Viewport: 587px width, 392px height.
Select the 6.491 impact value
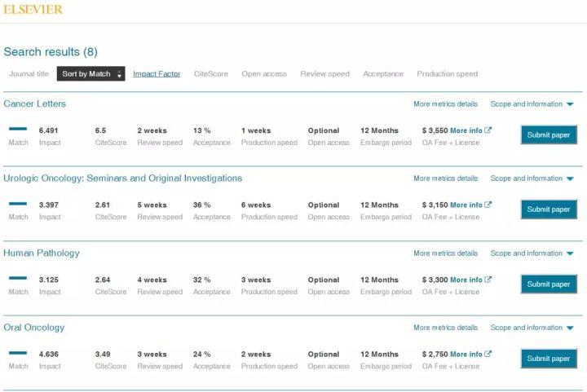pyautogui.click(x=48, y=130)
